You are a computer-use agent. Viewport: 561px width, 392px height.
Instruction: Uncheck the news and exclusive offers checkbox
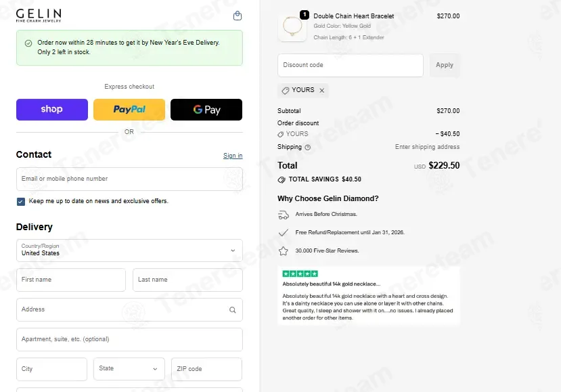point(21,202)
